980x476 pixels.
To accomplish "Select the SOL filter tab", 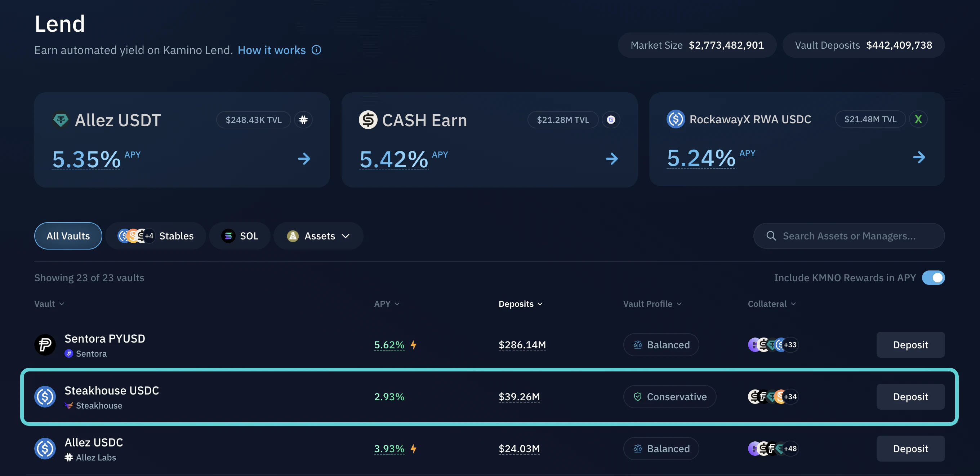I will click(x=240, y=236).
